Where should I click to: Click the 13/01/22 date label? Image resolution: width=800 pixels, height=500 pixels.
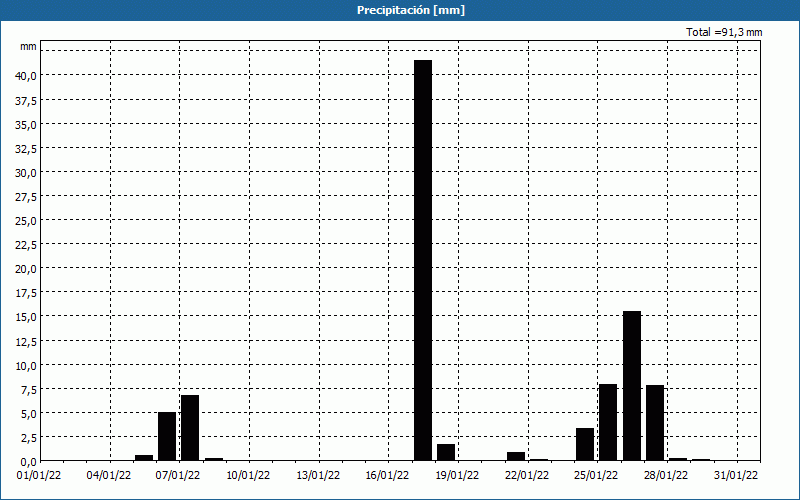[318, 476]
